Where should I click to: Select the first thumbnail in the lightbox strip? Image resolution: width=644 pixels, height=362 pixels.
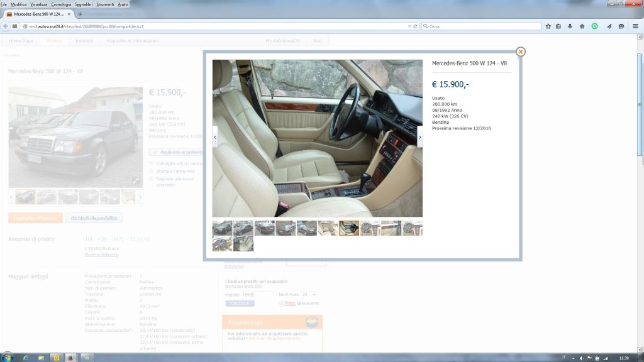pos(222,228)
